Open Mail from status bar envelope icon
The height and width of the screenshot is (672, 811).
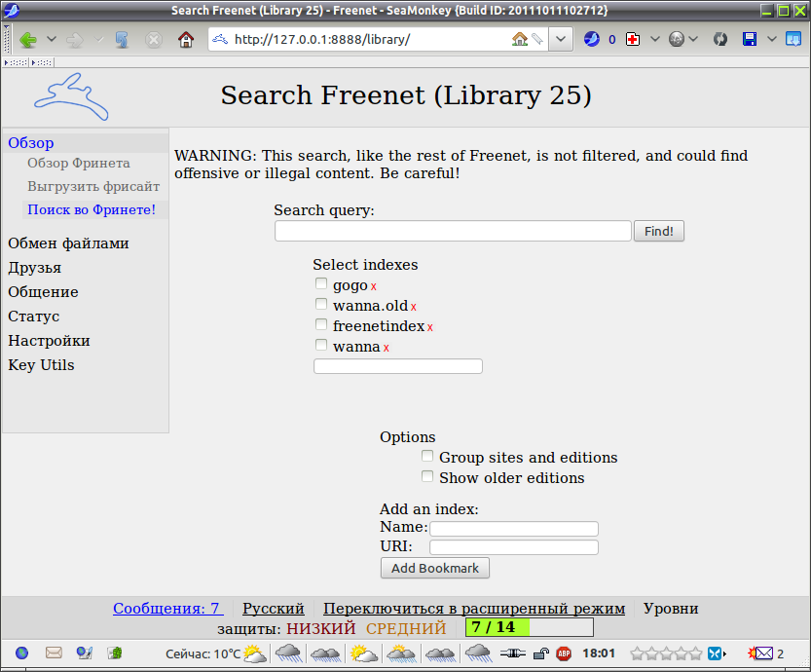(54, 653)
